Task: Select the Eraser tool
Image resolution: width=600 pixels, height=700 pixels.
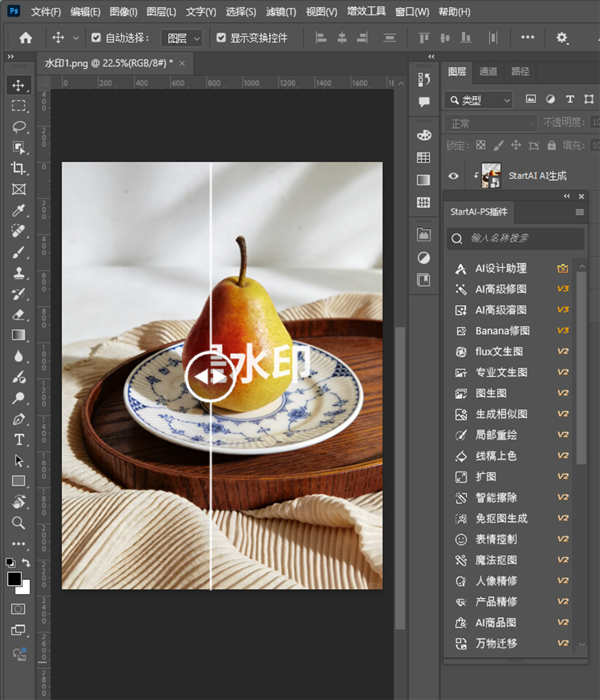Action: [19, 314]
